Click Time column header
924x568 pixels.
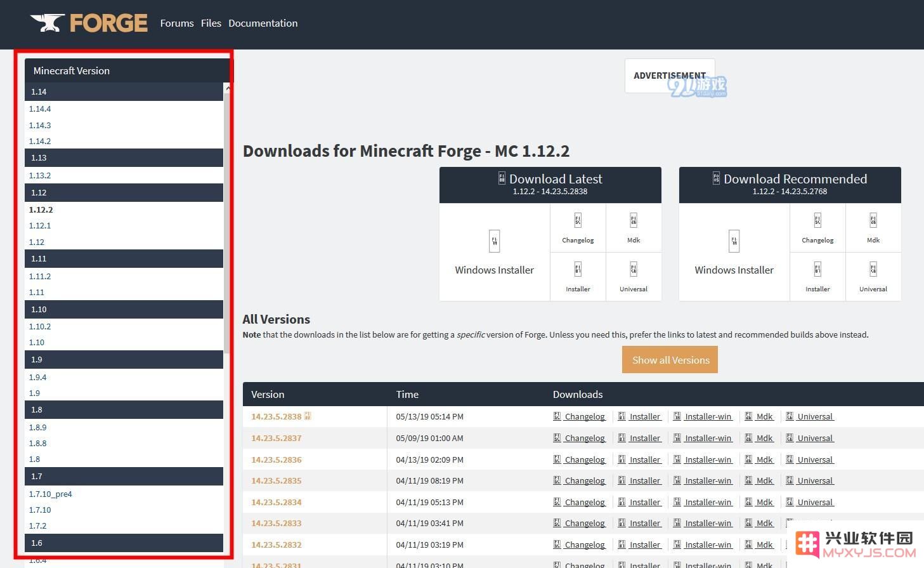tap(407, 394)
